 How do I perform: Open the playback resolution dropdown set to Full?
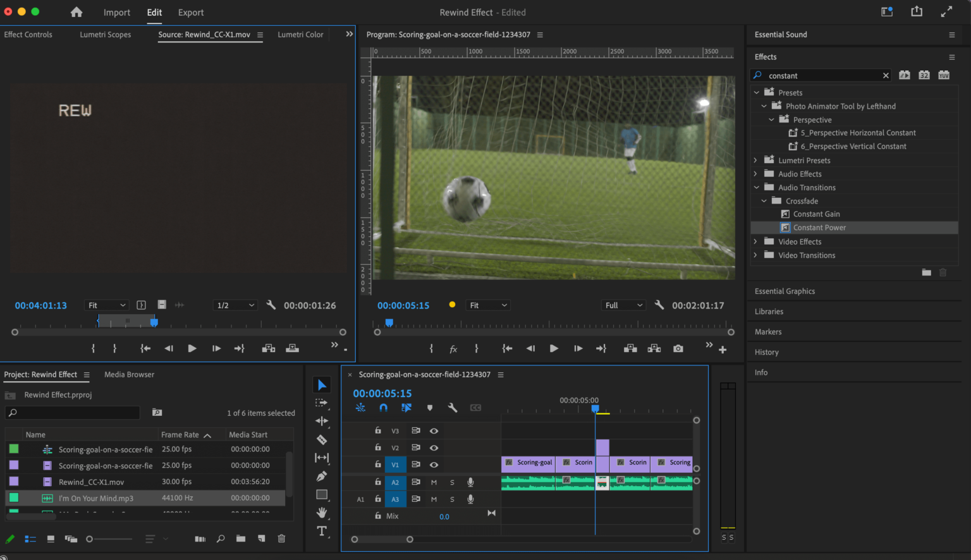pyautogui.click(x=623, y=305)
